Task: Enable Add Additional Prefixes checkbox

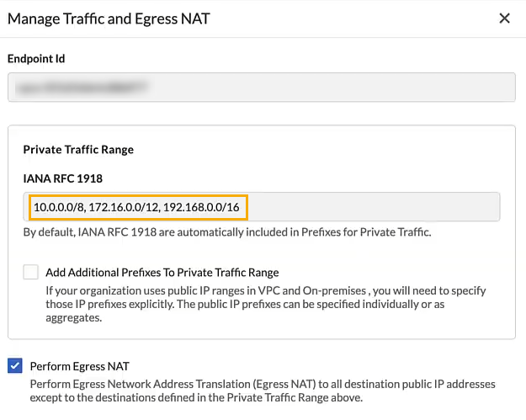Action: [x=31, y=272]
